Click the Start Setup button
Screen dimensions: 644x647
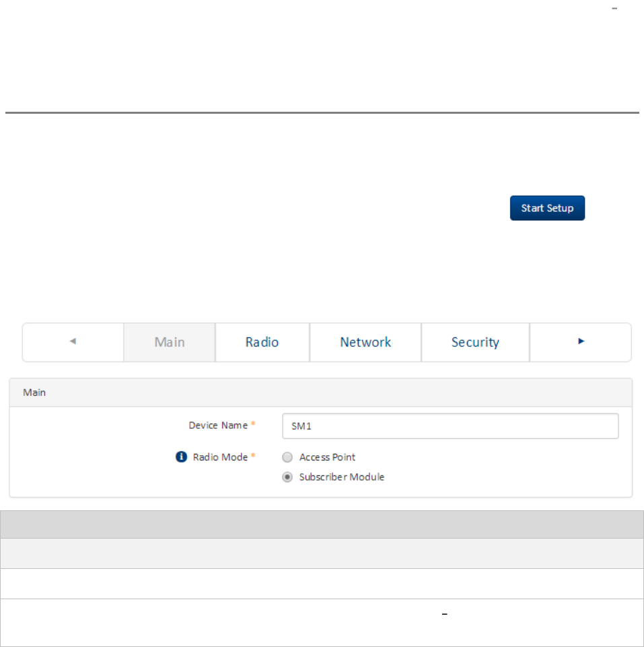547,208
